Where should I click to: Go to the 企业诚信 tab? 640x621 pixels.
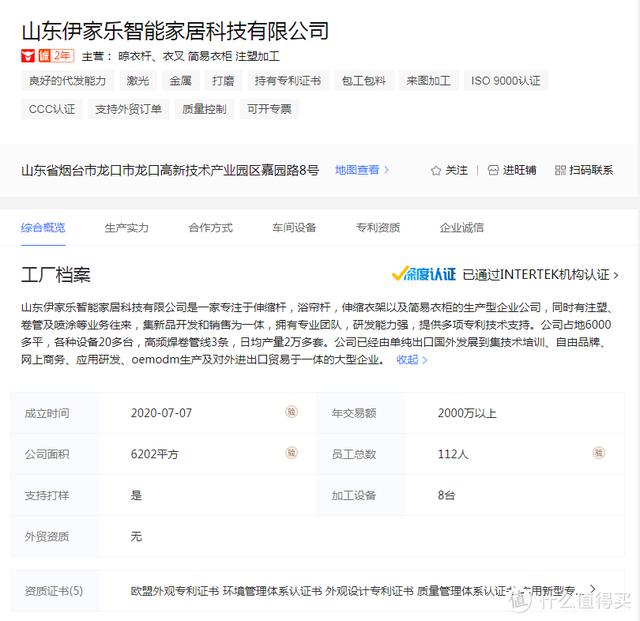click(x=461, y=228)
